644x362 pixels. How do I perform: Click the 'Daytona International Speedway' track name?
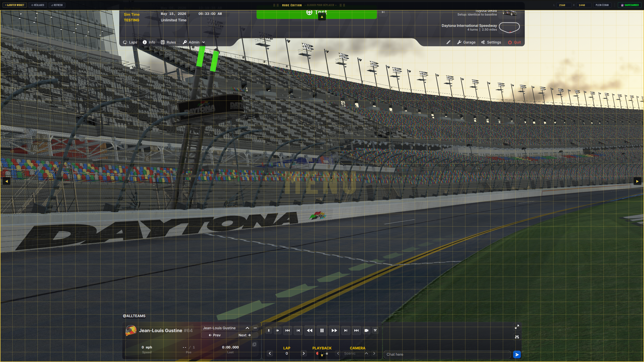pos(469,26)
